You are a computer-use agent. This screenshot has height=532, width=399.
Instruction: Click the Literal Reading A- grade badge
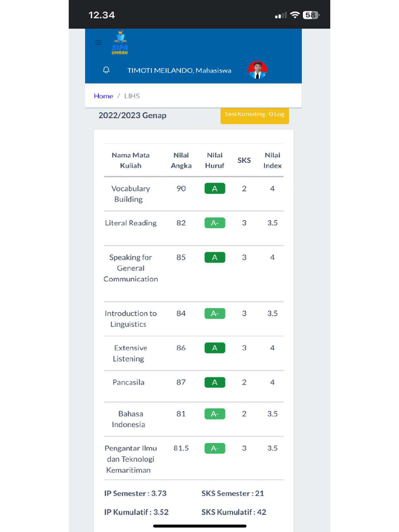tap(215, 223)
